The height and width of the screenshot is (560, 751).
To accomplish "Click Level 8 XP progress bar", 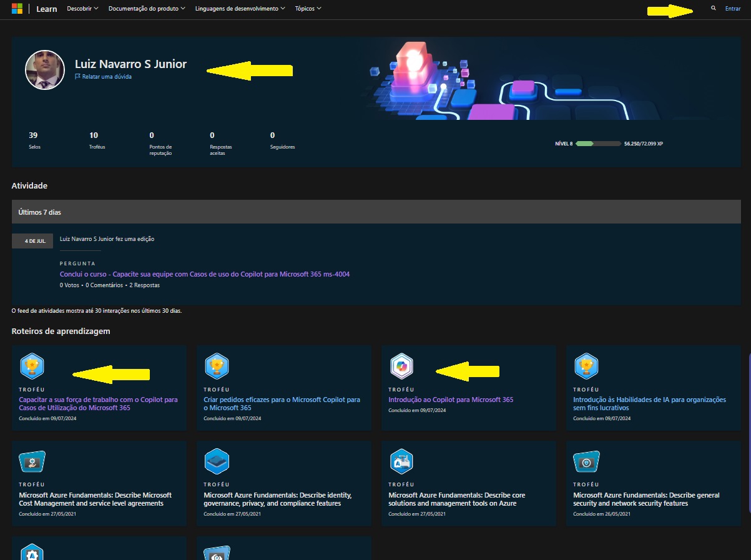I will coord(598,144).
